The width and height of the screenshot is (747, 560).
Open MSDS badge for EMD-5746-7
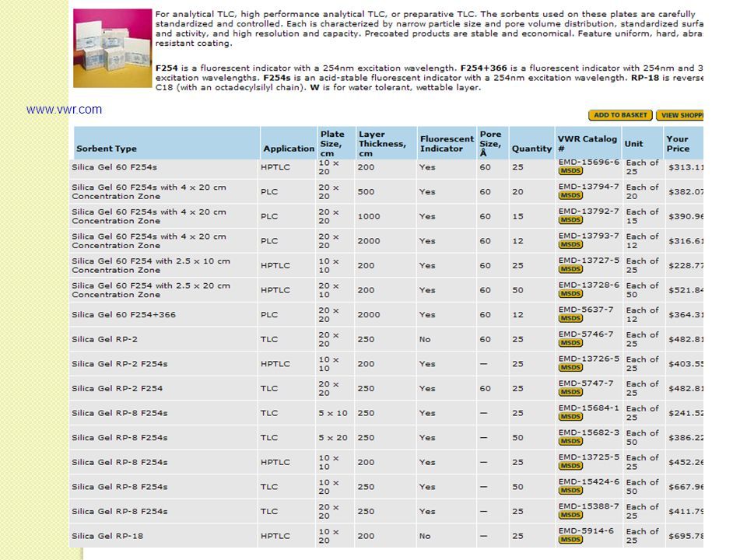coord(570,343)
